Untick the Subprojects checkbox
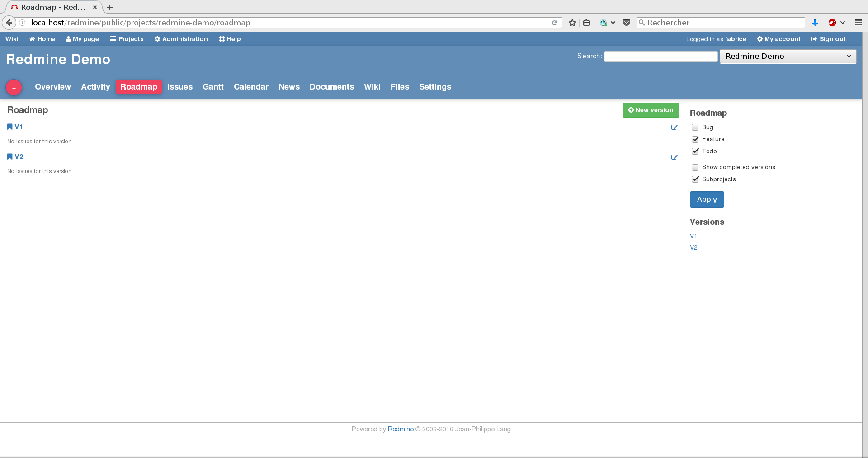868x458 pixels. tap(695, 179)
